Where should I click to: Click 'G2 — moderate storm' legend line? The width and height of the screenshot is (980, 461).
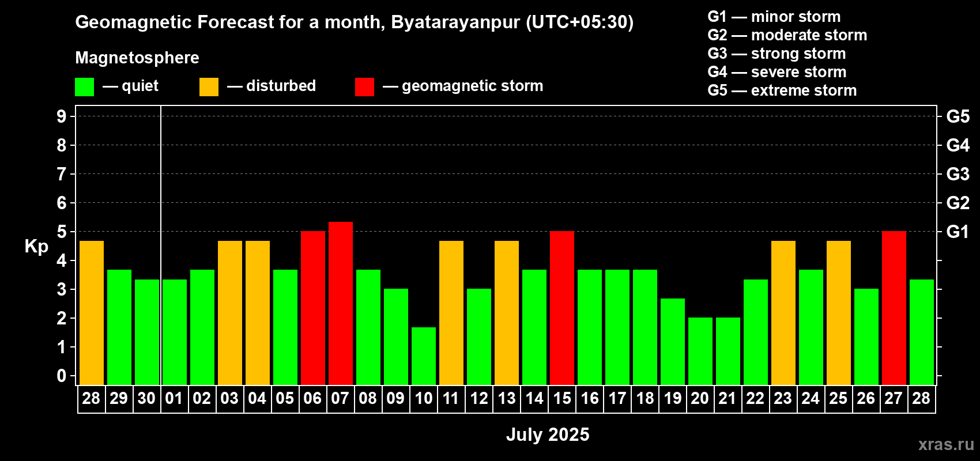(787, 35)
